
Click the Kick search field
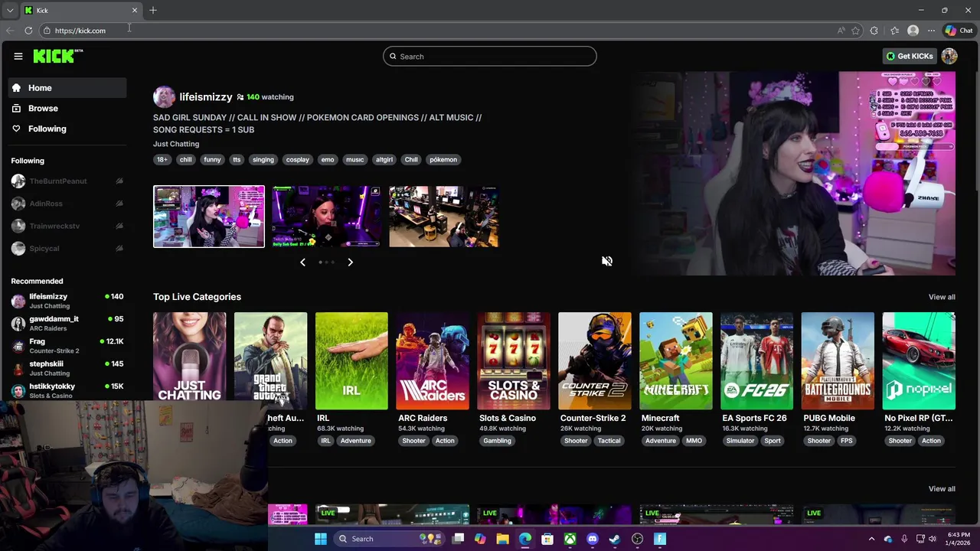pos(490,56)
